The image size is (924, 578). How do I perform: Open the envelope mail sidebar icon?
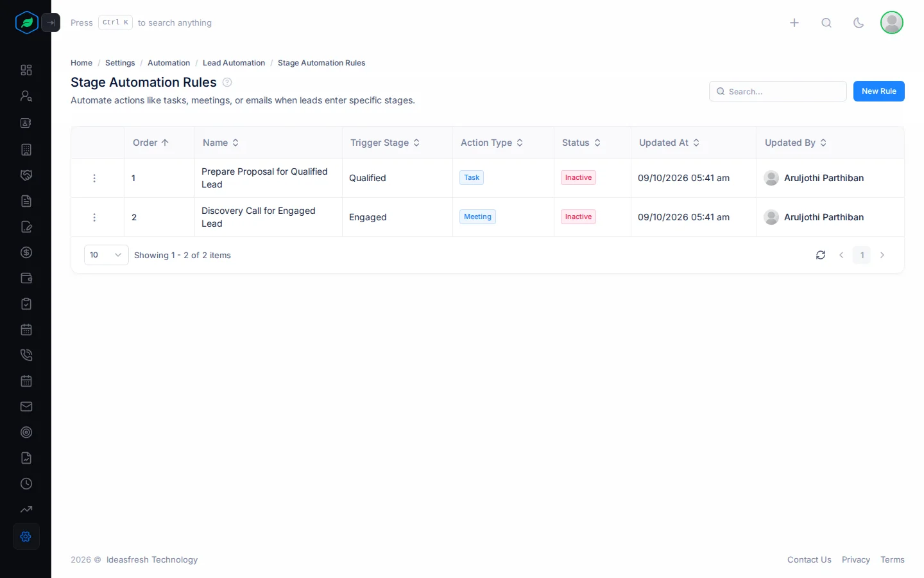click(26, 407)
